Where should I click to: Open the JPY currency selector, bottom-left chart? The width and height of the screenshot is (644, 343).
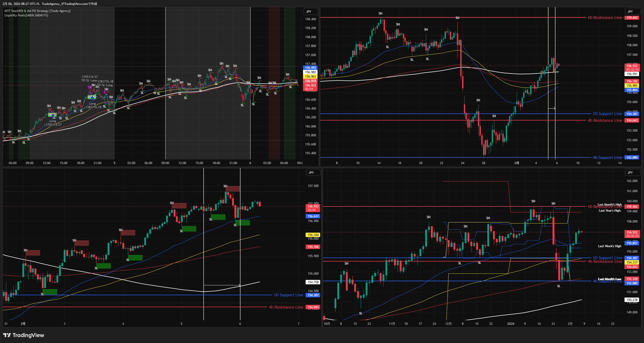click(313, 173)
